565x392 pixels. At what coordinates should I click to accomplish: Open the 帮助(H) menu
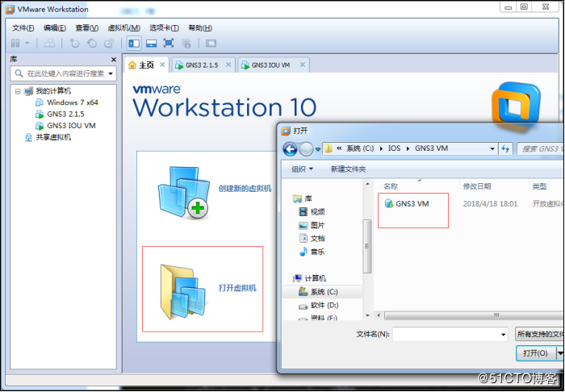coord(200,27)
